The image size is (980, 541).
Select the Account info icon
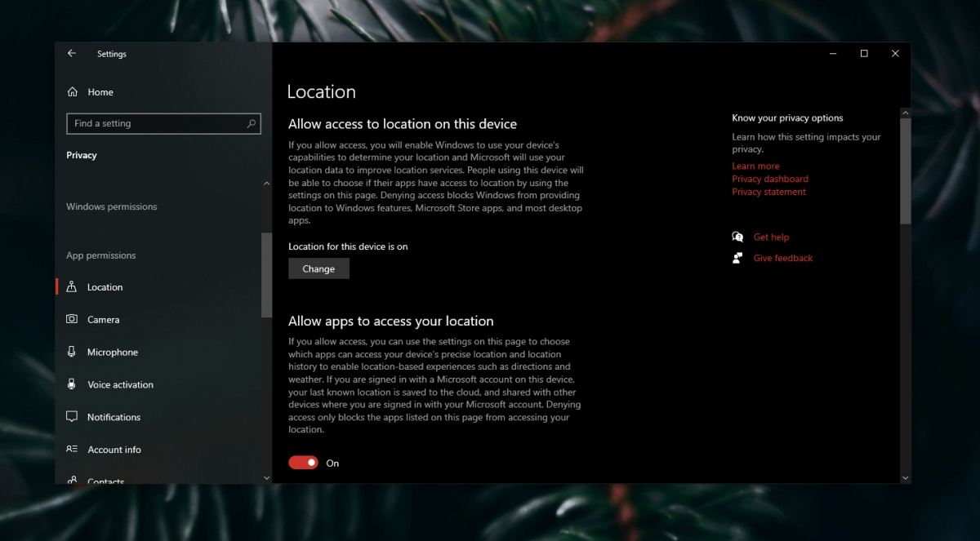tap(72, 450)
